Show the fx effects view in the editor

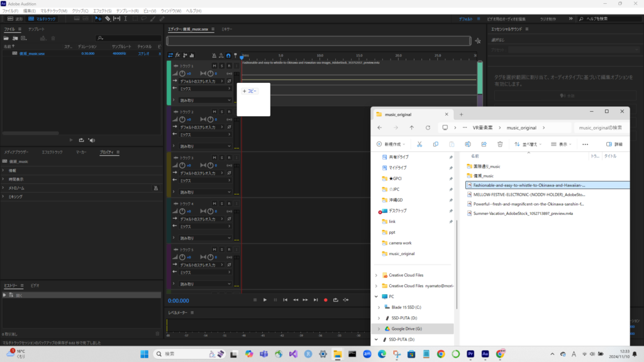(x=178, y=55)
